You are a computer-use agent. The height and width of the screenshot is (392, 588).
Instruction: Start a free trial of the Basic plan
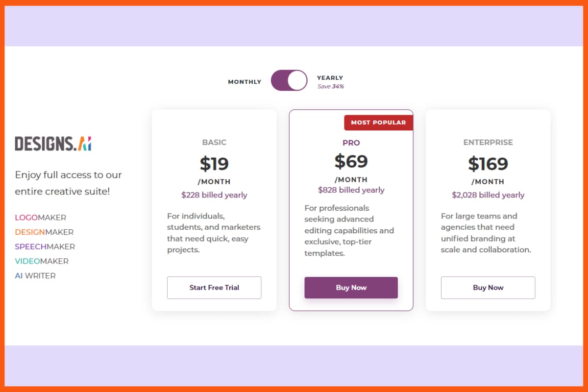[x=214, y=288]
